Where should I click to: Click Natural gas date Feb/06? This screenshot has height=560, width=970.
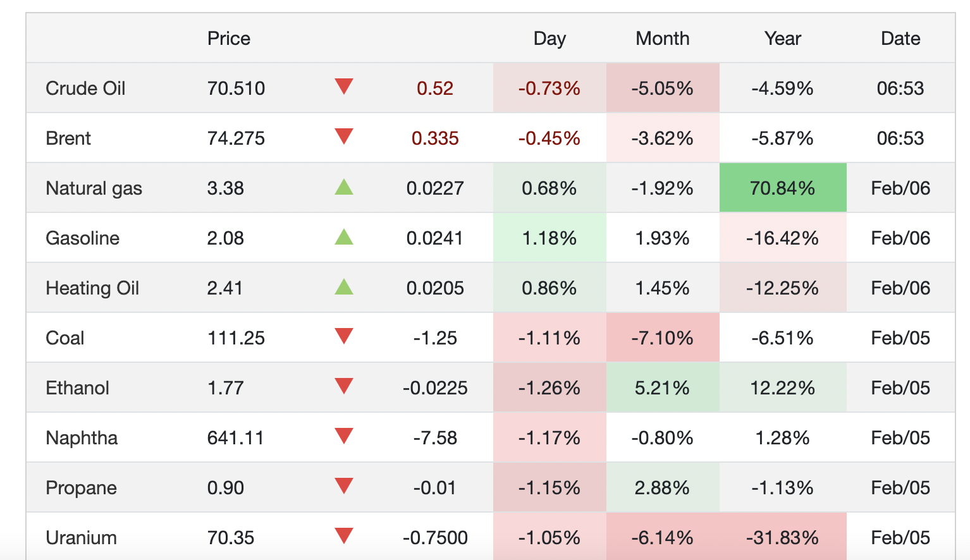point(900,188)
